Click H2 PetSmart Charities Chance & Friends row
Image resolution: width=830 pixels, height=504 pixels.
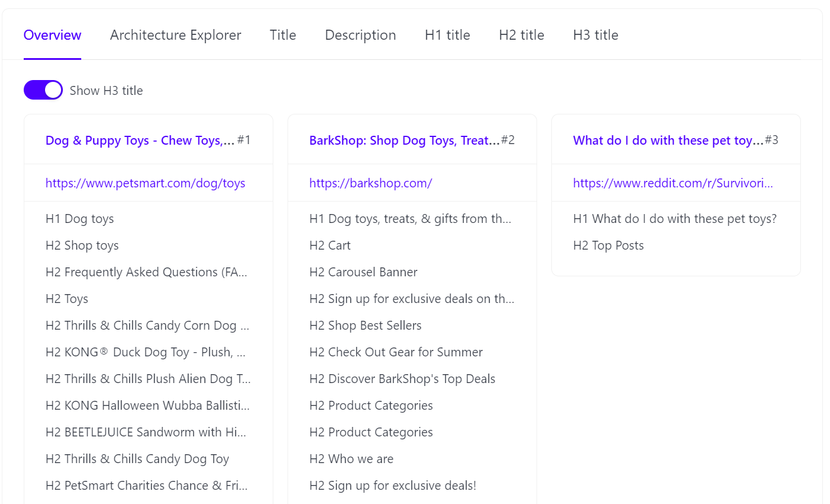146,486
